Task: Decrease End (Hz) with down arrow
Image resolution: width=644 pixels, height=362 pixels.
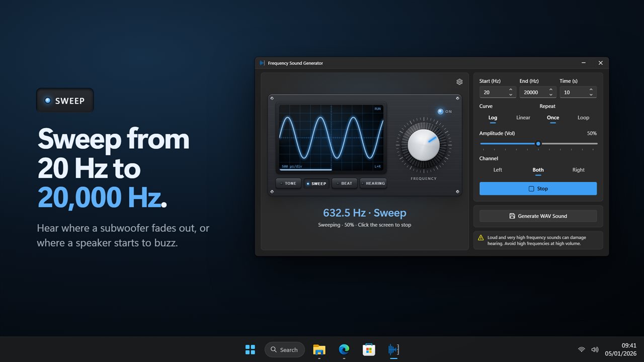Action: 551,95
